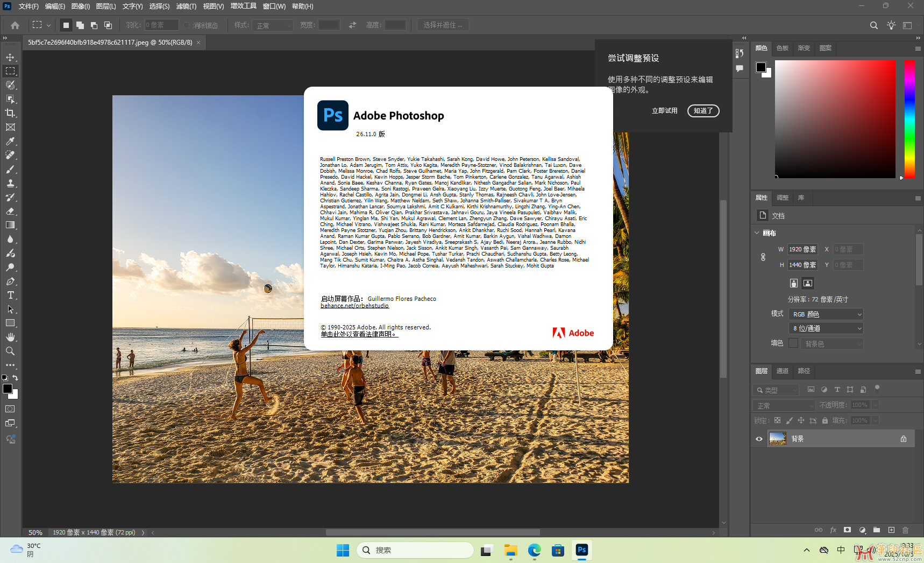Hide the 背景 layer
924x563 pixels.
tap(758, 439)
